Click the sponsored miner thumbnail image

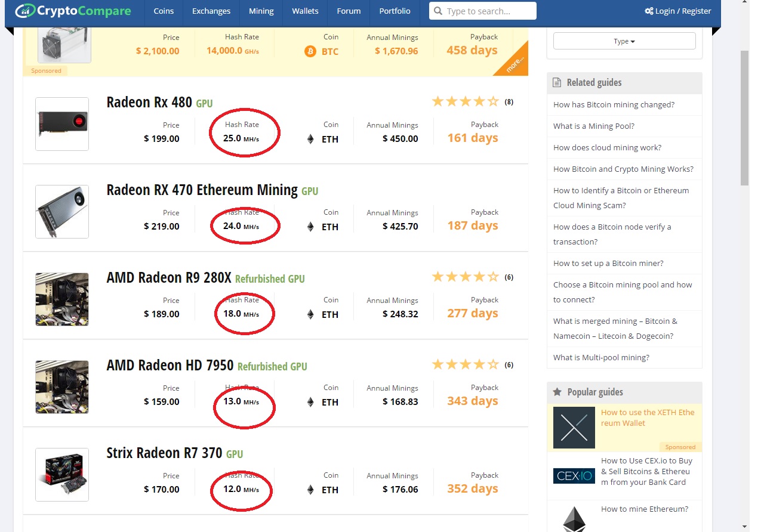click(x=64, y=44)
